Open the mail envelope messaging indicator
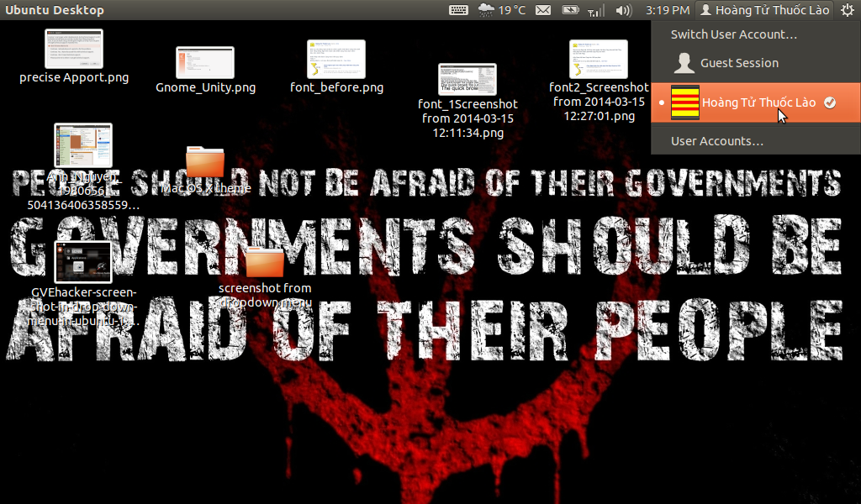Screen dimensions: 861x504 [x=542, y=10]
